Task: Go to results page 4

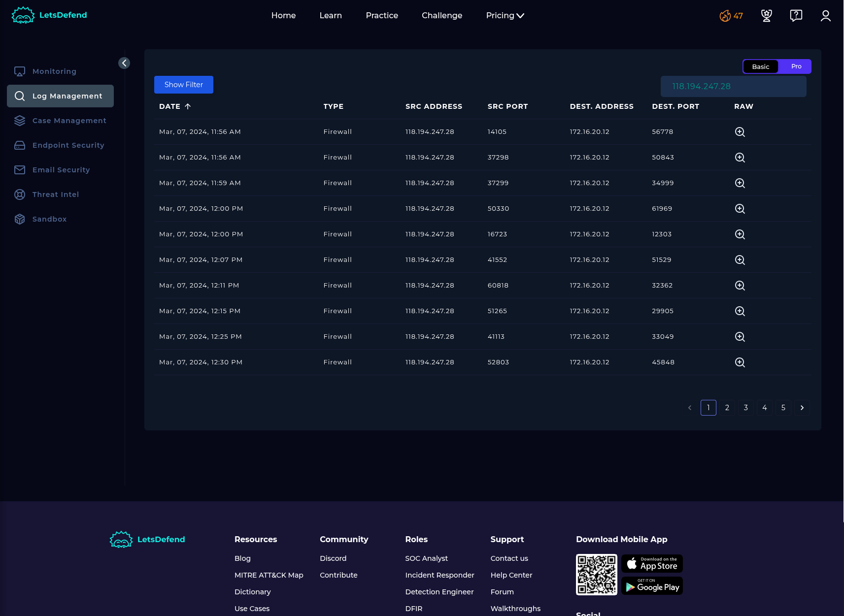Action: pos(765,408)
